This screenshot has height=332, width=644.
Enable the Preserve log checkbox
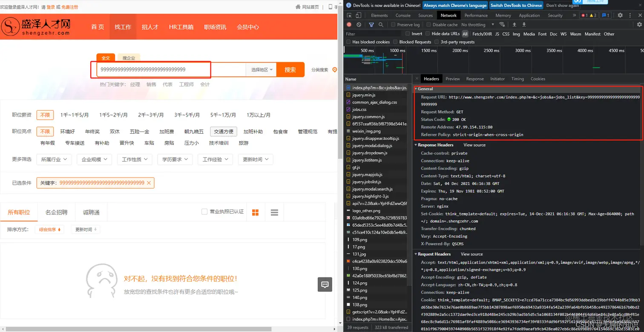[393, 24]
